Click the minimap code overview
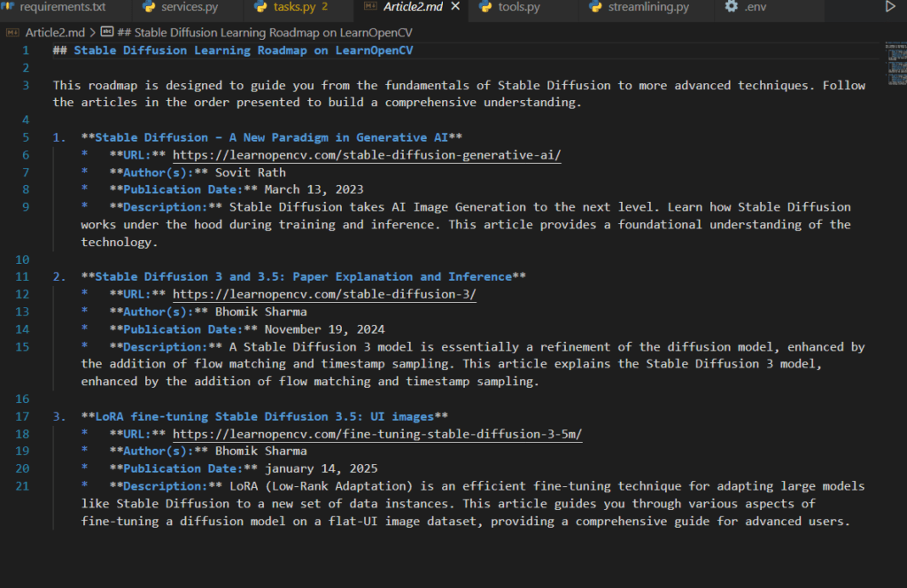The image size is (907, 588). pyautogui.click(x=895, y=62)
